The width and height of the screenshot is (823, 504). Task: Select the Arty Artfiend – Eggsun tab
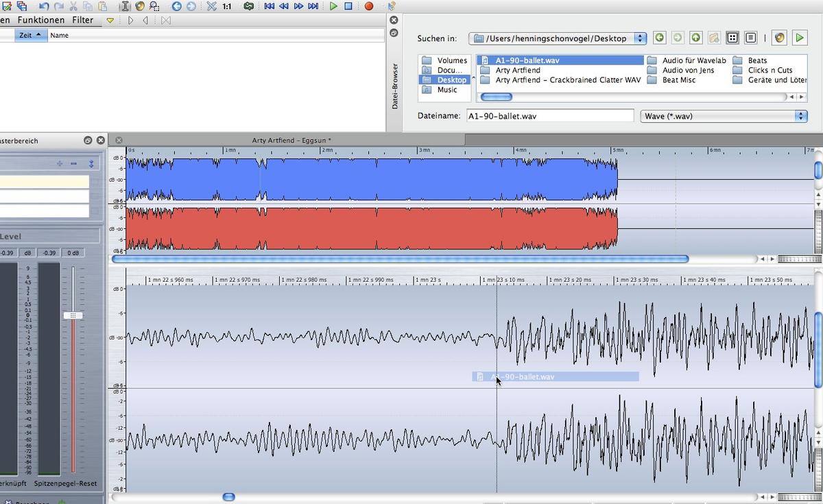(x=291, y=140)
